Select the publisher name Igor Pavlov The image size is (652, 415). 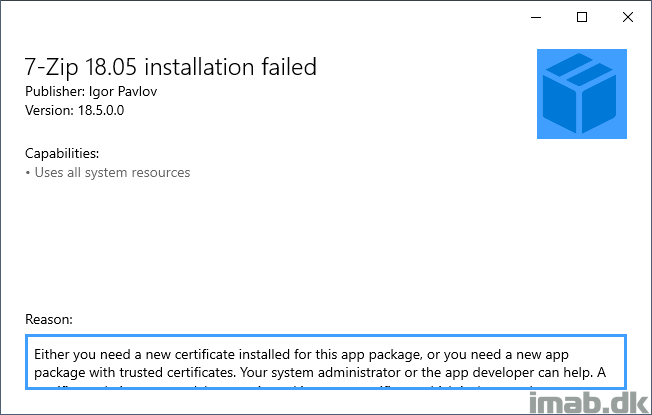pyautogui.click(x=123, y=92)
